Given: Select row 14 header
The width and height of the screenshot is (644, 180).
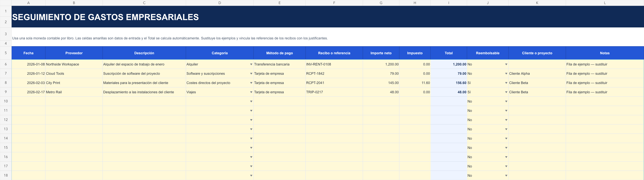Looking at the screenshot, I should pyautogui.click(x=6, y=138).
